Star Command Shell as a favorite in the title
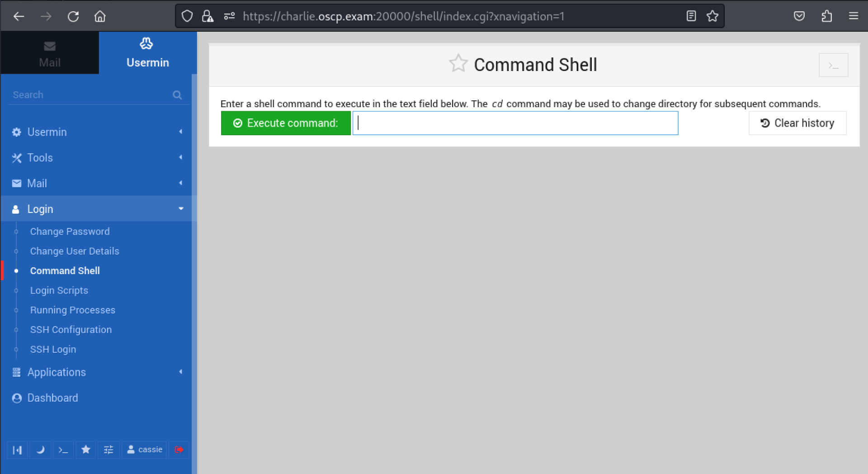Screen dimensions: 868x474 (x=458, y=64)
